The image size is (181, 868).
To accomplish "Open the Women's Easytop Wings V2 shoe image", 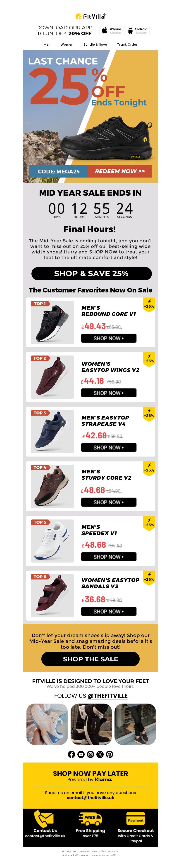I will pyautogui.click(x=52, y=377).
